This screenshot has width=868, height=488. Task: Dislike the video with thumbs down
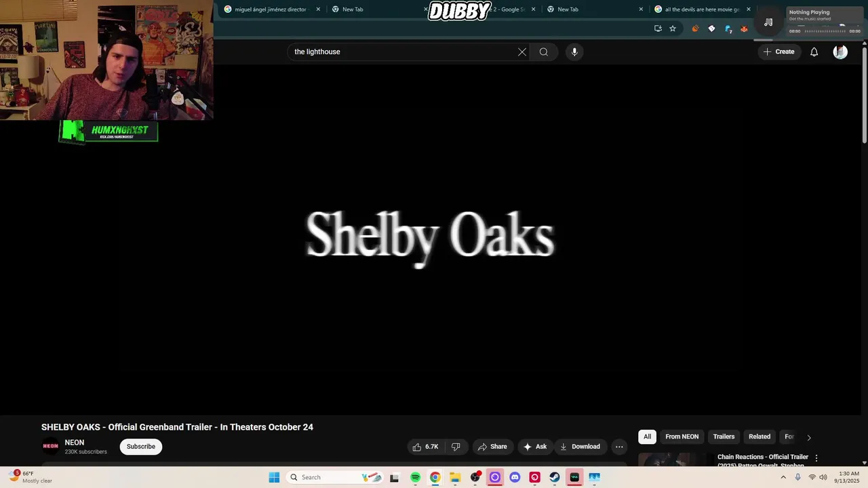(x=456, y=447)
